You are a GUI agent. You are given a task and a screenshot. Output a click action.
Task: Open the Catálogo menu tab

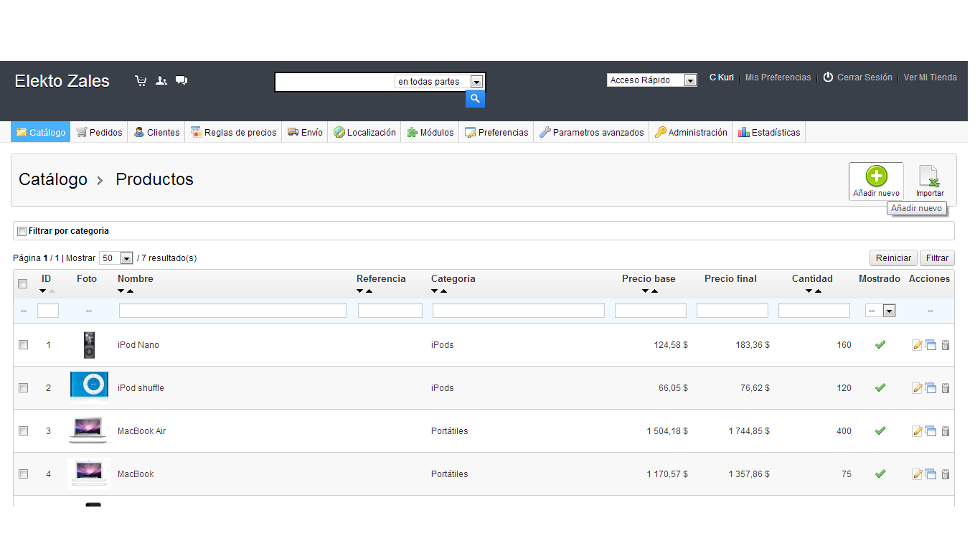(41, 132)
